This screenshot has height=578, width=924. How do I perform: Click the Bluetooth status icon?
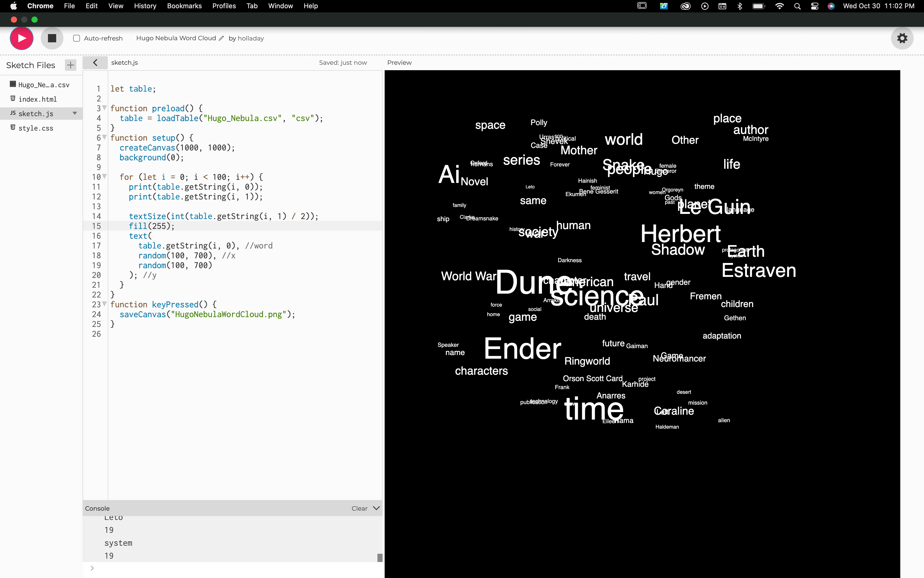(x=740, y=6)
